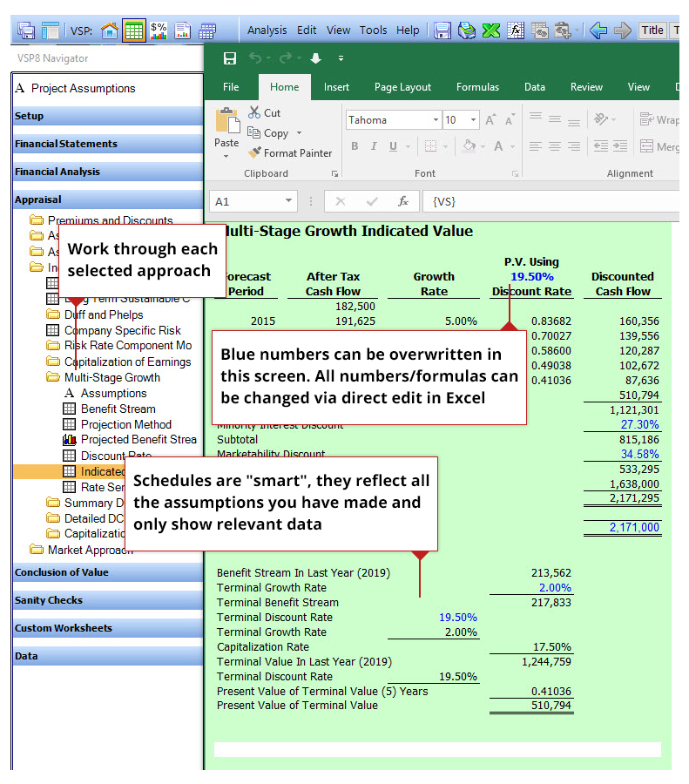
Task: Switch to the Insert ribbon tab
Action: coord(336,87)
